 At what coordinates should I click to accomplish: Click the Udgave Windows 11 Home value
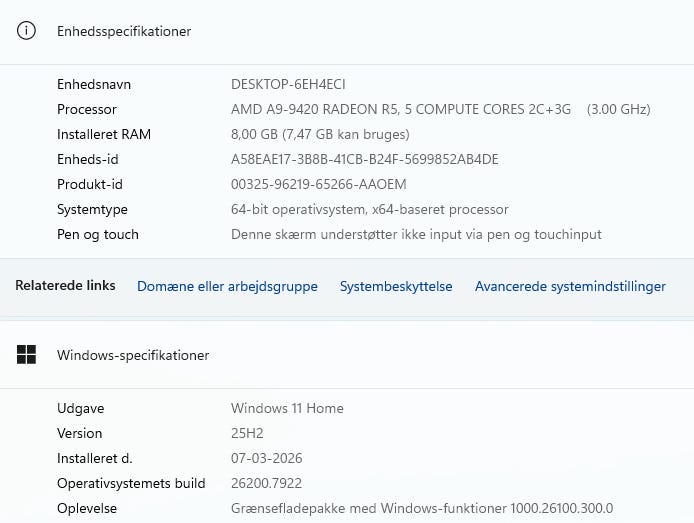[x=287, y=409]
